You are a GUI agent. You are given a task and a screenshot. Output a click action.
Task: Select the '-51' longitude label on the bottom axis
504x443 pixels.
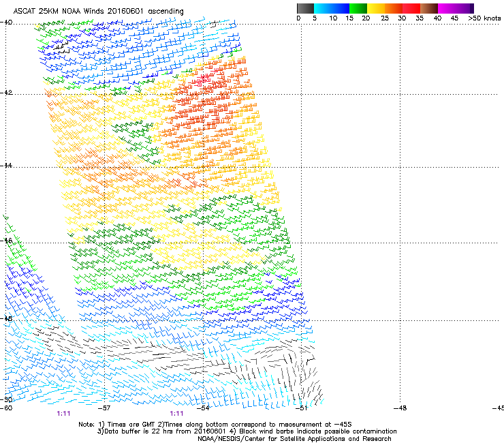point(302,408)
